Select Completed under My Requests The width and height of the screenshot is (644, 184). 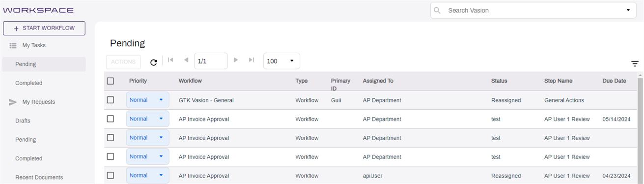tap(29, 158)
